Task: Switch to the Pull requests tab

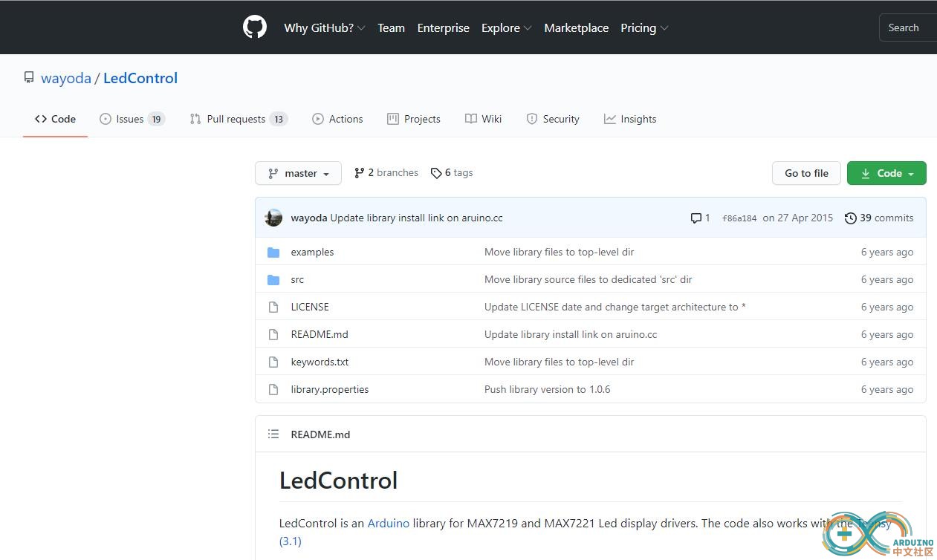Action: tap(239, 119)
